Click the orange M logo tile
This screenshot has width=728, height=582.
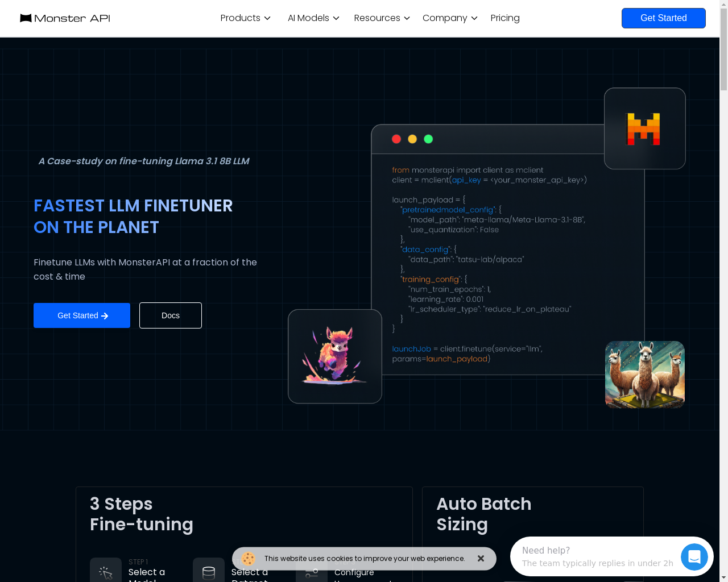[645, 128]
